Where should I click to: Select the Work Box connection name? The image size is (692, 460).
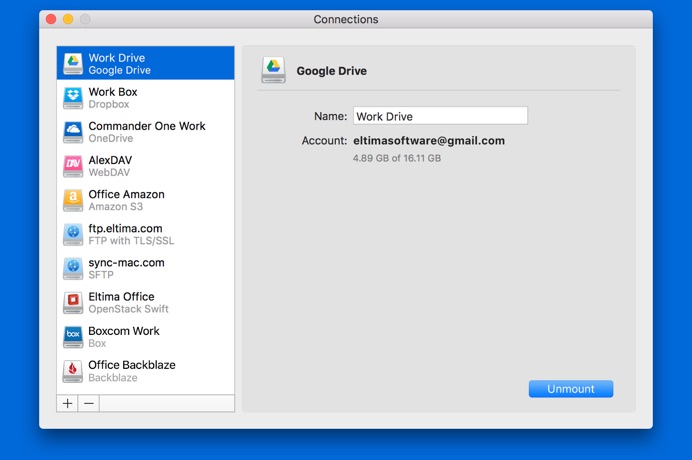point(113,92)
